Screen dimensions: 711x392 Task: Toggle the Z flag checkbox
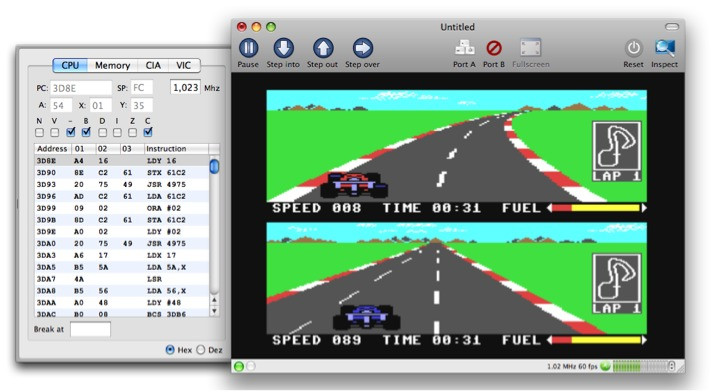[132, 132]
